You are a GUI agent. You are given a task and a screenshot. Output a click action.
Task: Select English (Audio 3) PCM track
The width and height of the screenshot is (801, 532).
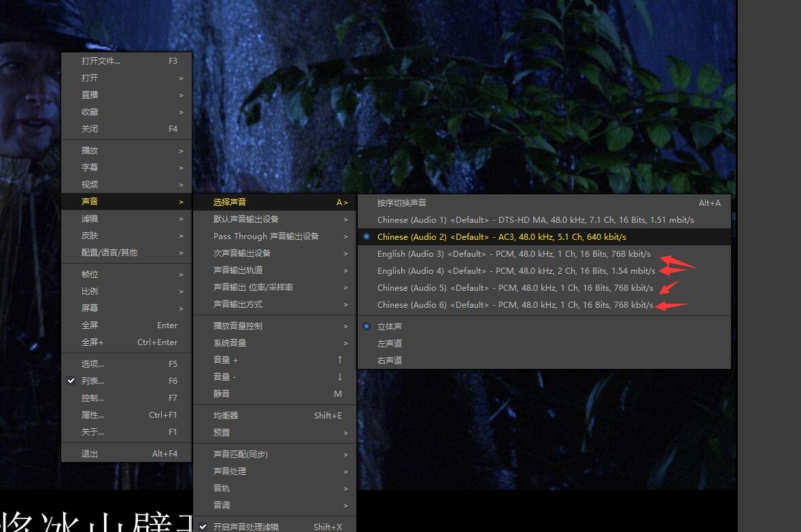544,253
